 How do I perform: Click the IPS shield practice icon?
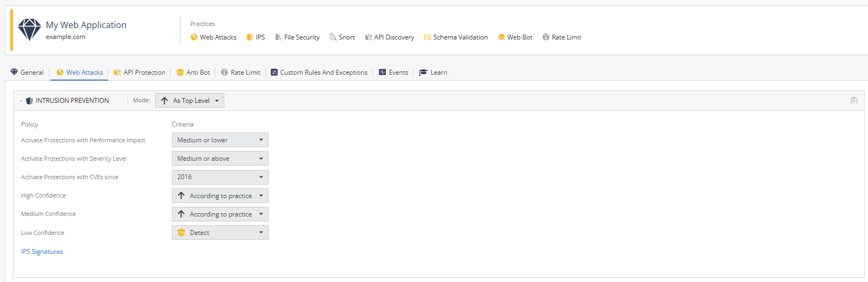250,37
